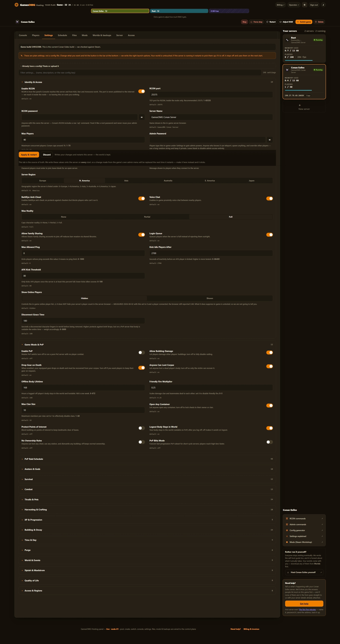Screen dimensions: 340x644
Task: Click the Conan Exiles - 12 RAM allocation bar
Action: pyautogui.click(x=120, y=11)
